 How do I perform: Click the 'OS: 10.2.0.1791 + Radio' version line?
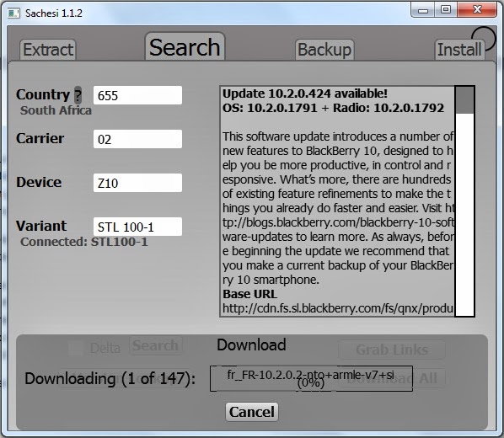[333, 108]
